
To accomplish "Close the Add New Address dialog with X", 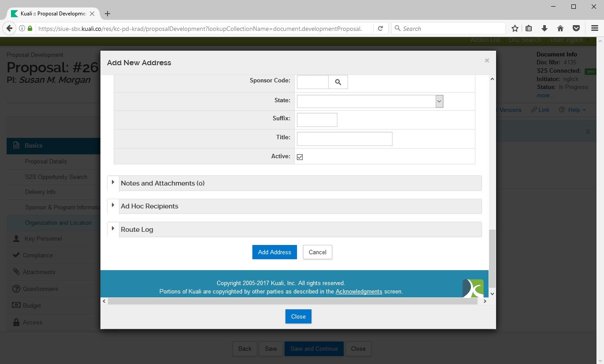I will point(487,61).
